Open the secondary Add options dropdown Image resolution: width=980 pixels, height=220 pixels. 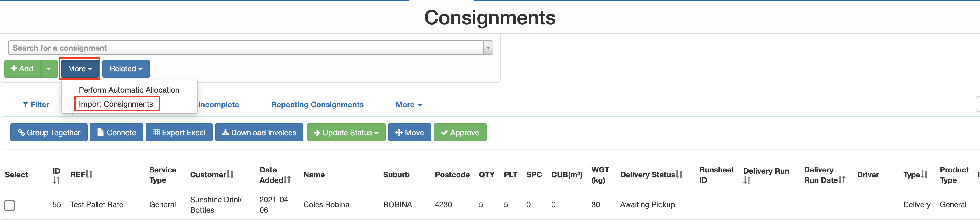49,69
